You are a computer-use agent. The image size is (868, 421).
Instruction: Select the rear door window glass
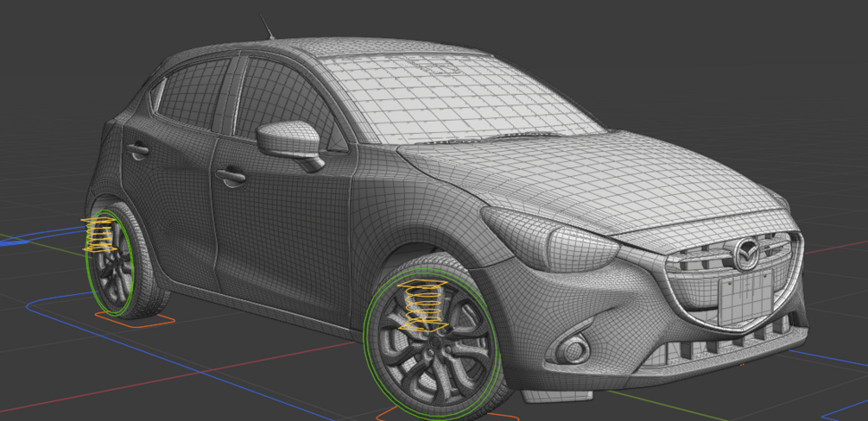click(x=191, y=94)
